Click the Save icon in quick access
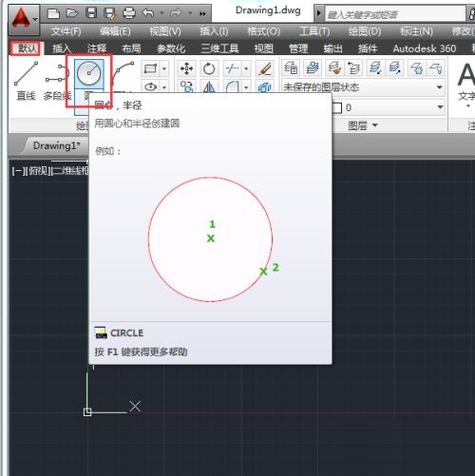Image resolution: width=475 pixels, height=476 pixels. coord(91,13)
